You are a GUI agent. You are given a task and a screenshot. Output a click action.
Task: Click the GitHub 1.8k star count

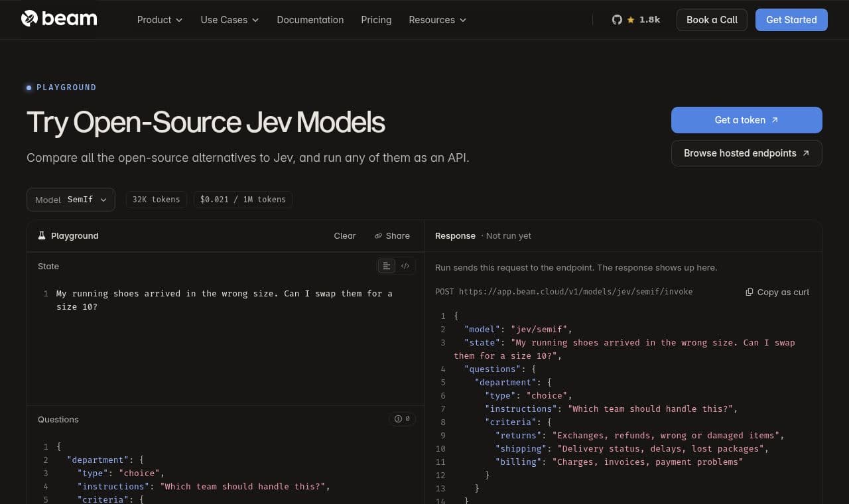point(649,20)
